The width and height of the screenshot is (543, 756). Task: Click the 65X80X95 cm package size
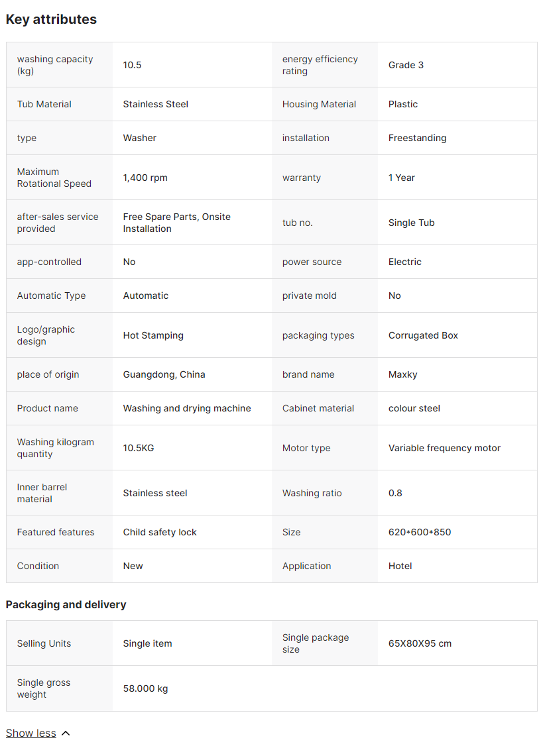(420, 643)
